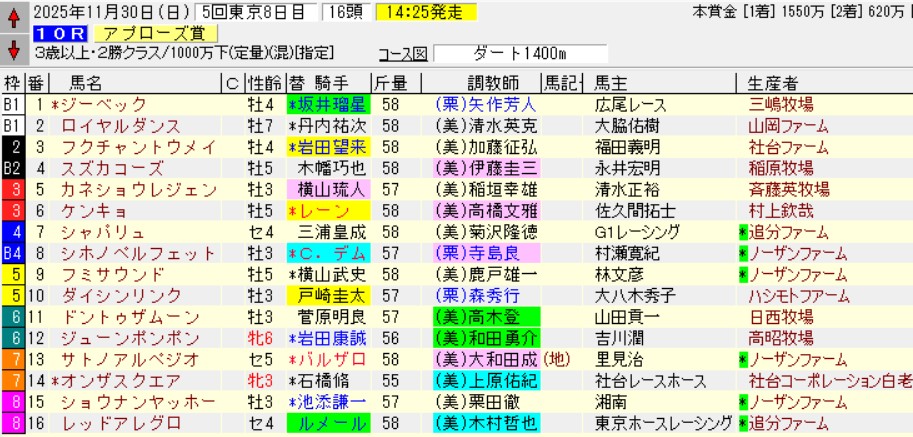Click the green marker beside 追分ファーム for シャバリュ
This screenshot has width=913, height=437.
coord(743,232)
